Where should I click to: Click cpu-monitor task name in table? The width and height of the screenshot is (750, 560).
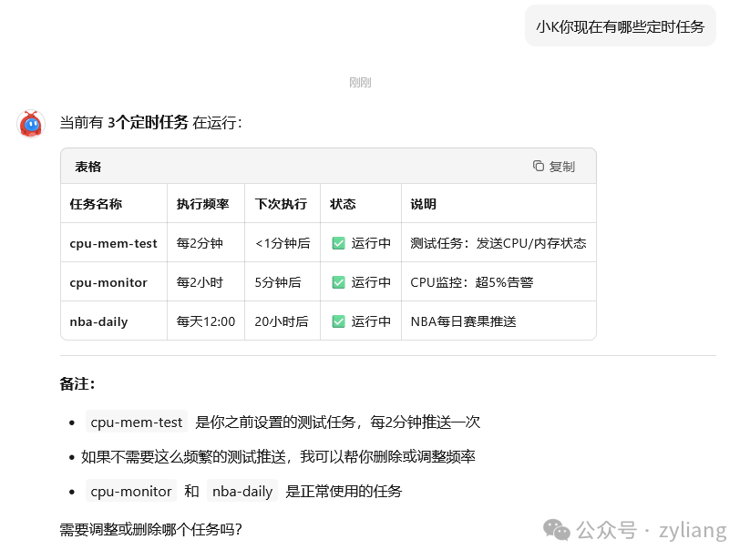click(x=108, y=282)
